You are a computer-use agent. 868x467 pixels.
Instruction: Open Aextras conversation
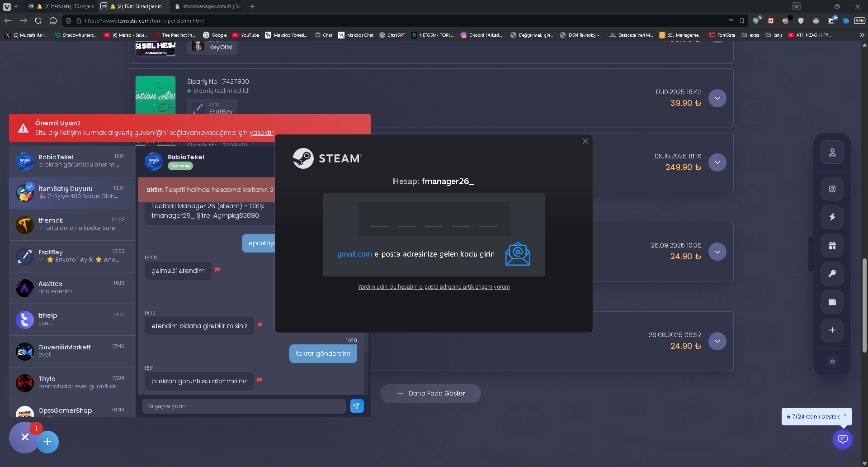[72, 288]
